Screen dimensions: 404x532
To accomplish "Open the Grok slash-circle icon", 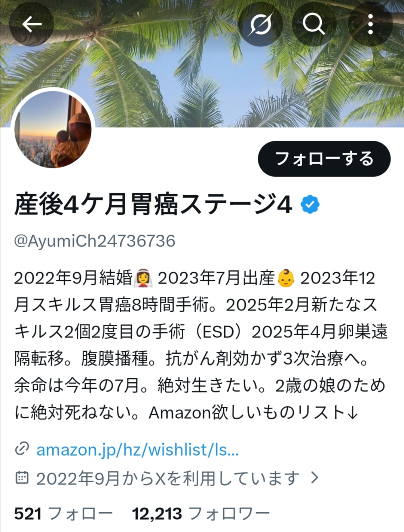I will coord(260,24).
